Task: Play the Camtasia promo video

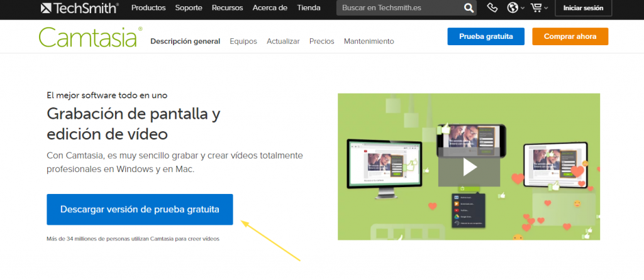Action: [x=469, y=166]
